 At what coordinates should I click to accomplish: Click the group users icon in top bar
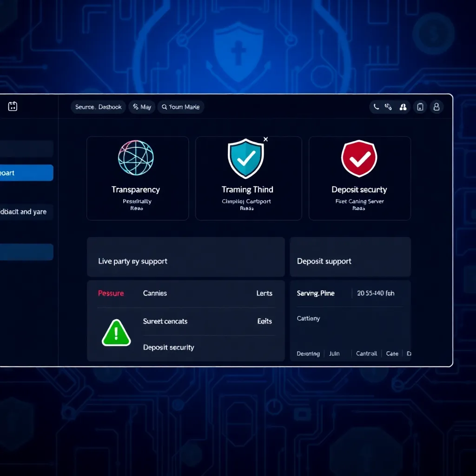click(x=403, y=107)
